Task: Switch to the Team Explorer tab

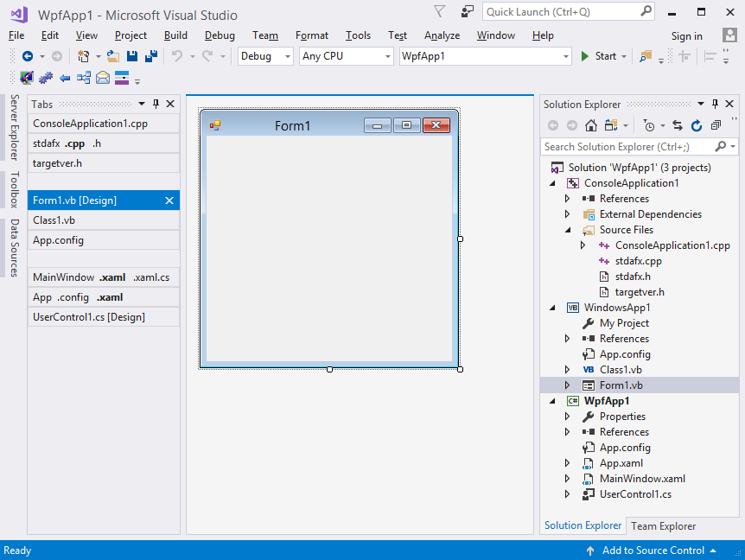Action: (x=663, y=525)
